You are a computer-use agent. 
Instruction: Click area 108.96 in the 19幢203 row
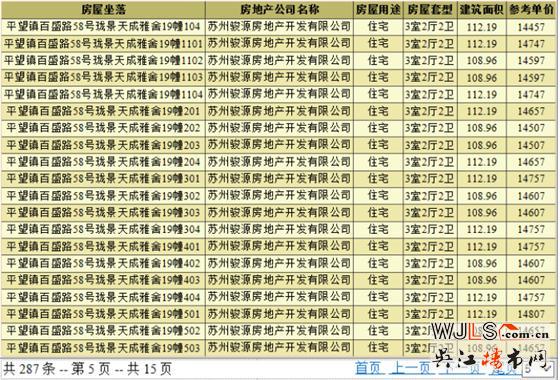coord(482,146)
